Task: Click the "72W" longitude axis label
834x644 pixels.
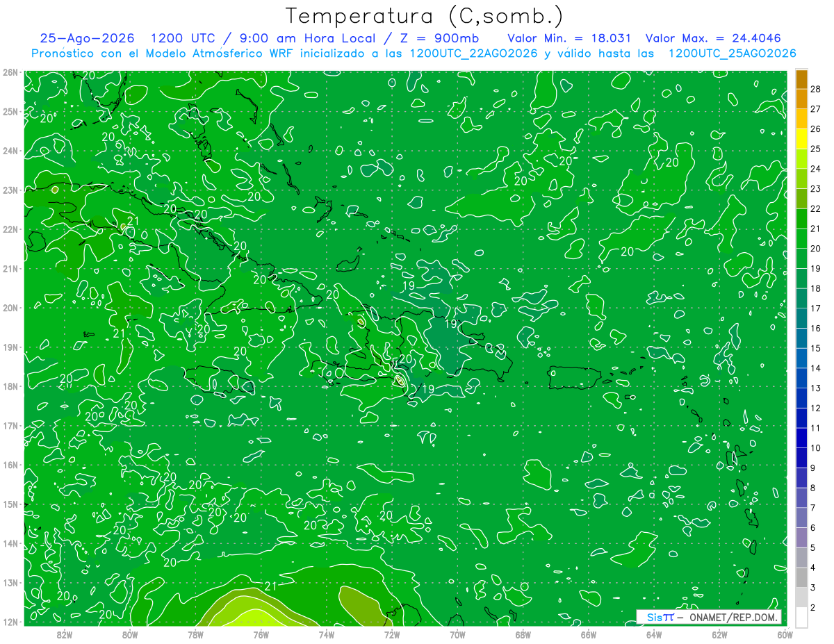Action: coord(392,634)
